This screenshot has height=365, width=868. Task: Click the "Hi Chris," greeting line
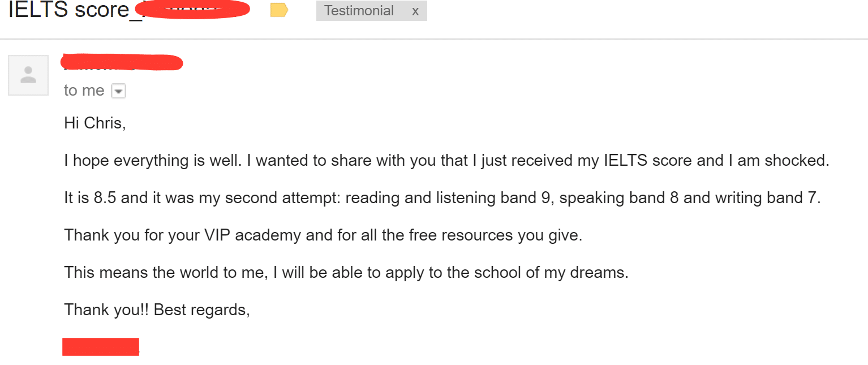tap(95, 123)
